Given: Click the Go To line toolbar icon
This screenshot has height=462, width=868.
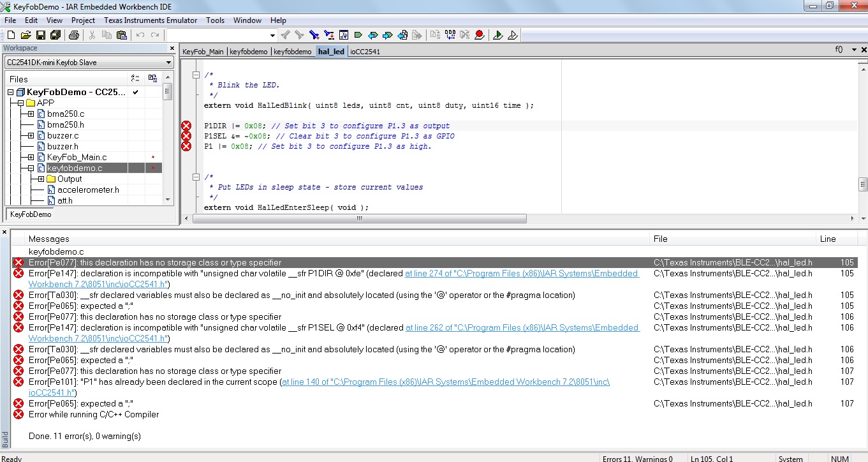Looking at the screenshot, I should [x=344, y=35].
